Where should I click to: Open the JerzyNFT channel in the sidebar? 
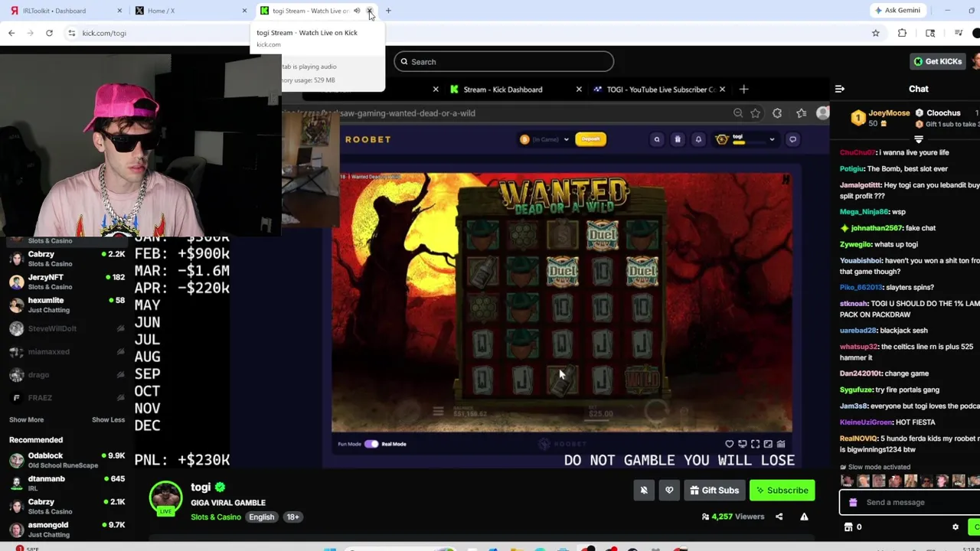pyautogui.click(x=67, y=282)
